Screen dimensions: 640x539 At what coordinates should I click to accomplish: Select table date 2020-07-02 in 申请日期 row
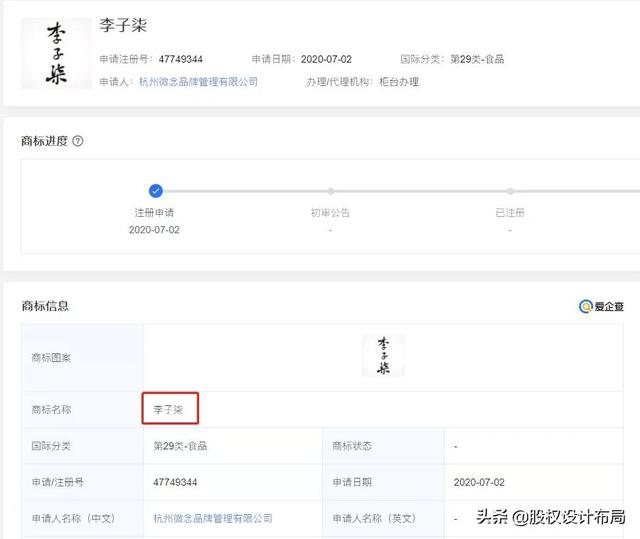479,482
